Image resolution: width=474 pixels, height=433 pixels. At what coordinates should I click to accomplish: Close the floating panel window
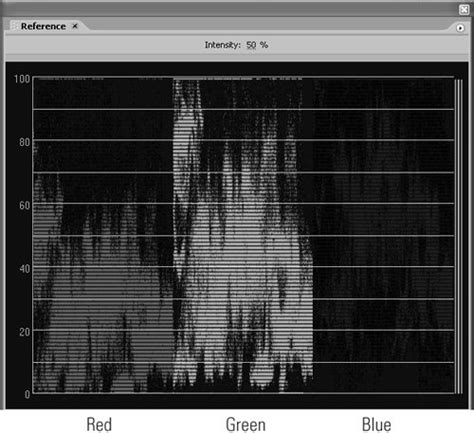pyautogui.click(x=464, y=10)
